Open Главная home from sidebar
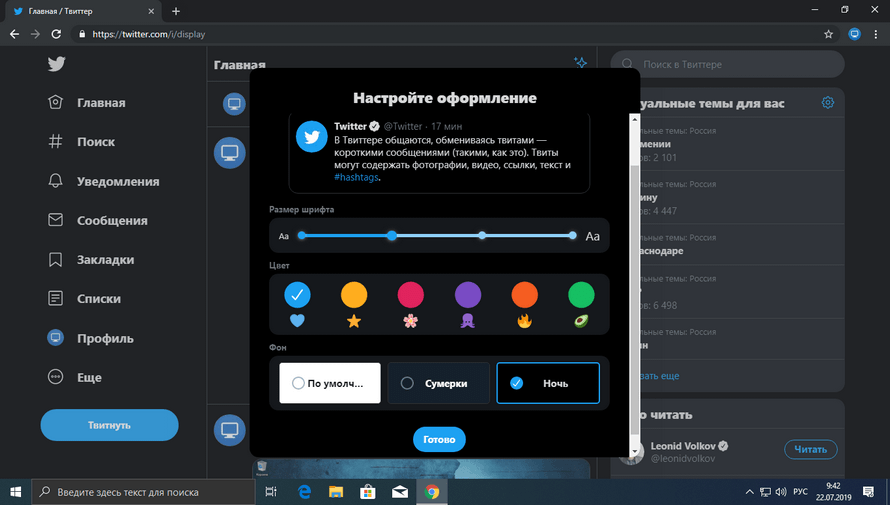 (x=88, y=103)
